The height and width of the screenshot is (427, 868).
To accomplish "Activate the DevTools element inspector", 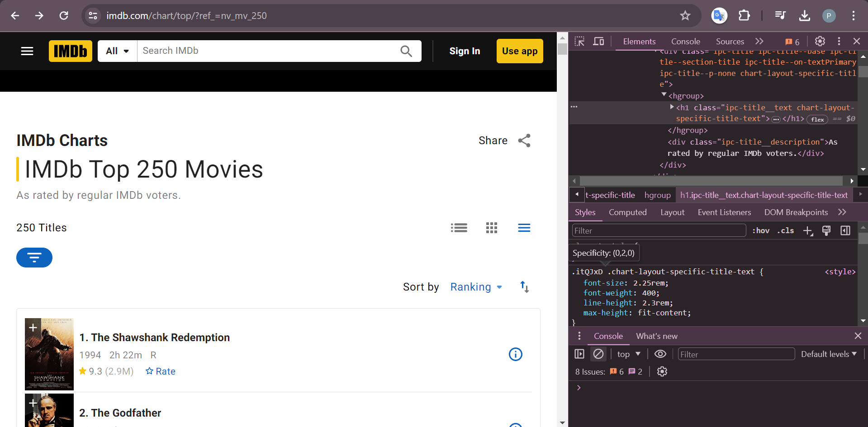I will click(x=579, y=42).
